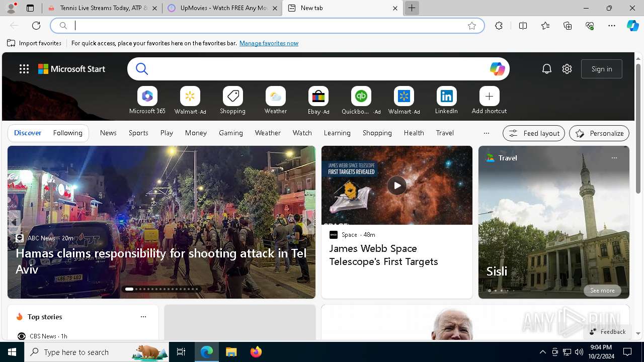Click Manage favorites now link
The width and height of the screenshot is (644, 362).
click(269, 43)
